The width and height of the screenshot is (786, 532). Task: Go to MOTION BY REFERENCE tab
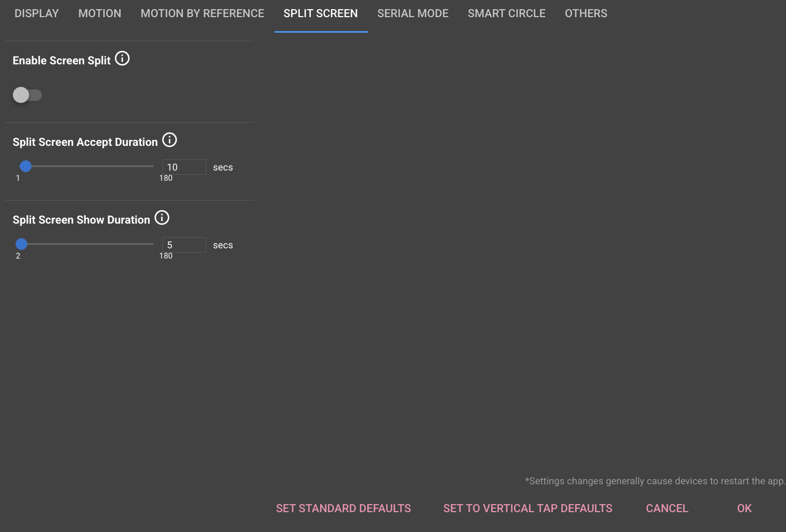[203, 13]
